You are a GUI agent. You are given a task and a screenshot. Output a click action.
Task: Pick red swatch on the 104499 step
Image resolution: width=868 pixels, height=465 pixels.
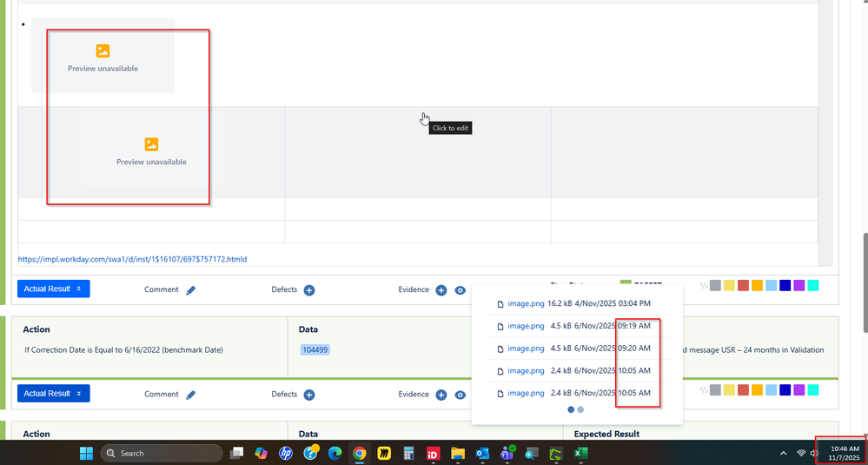click(743, 390)
